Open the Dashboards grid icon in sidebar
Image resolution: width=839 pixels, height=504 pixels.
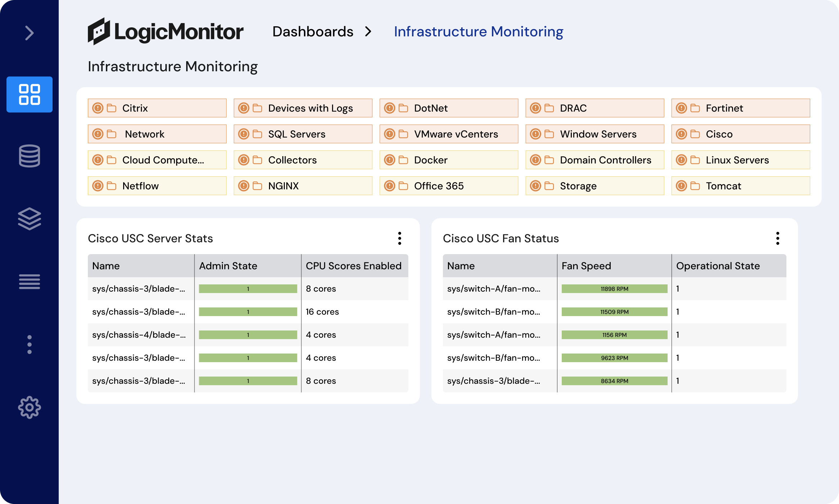[30, 94]
